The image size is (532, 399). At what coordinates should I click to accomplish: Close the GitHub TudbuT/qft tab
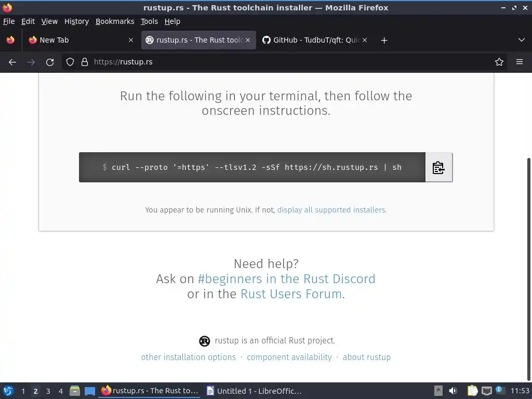(x=365, y=40)
